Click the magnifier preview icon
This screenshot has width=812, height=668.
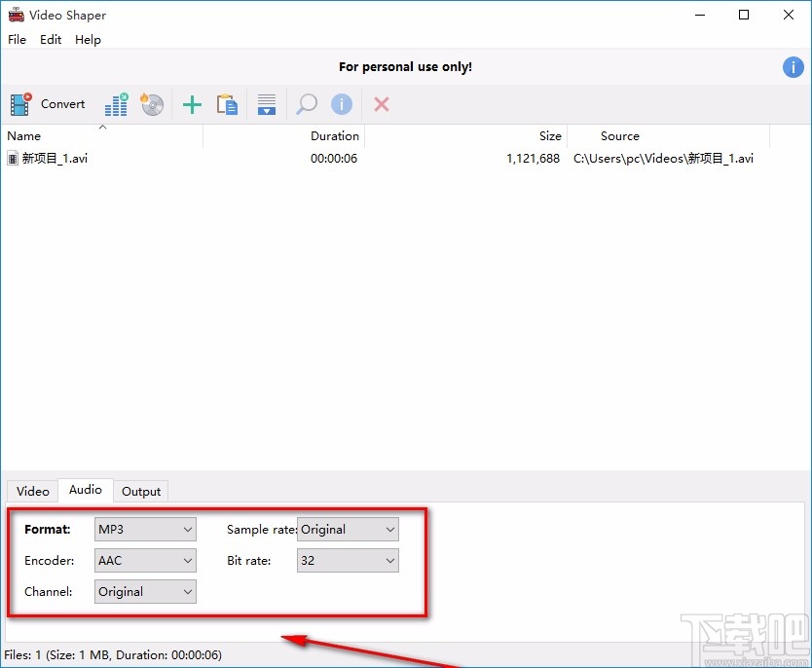pos(307,104)
